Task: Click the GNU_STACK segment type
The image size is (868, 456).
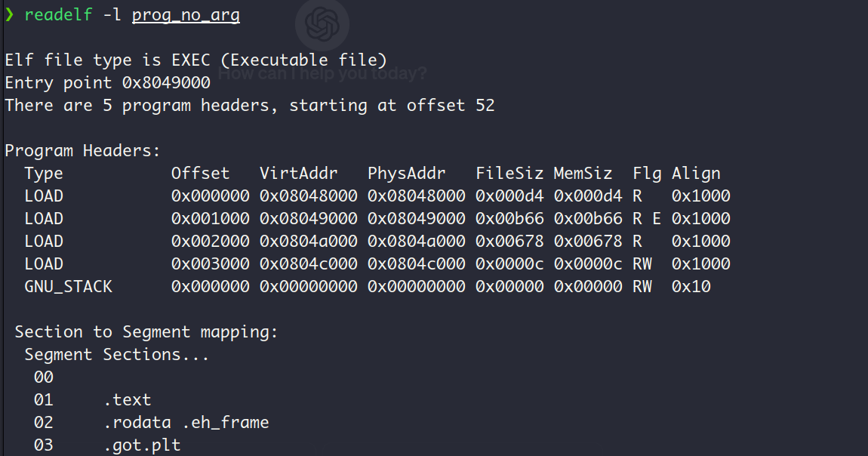Action: click(x=68, y=287)
